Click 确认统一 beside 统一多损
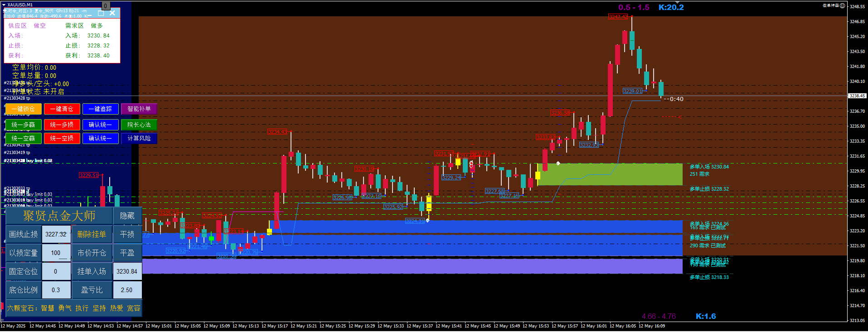This screenshot has width=868, height=332. (100, 125)
